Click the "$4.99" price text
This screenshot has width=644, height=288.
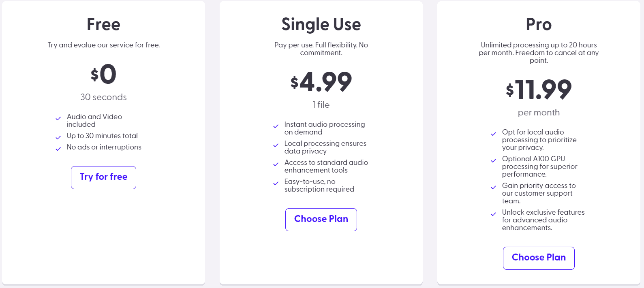click(321, 82)
